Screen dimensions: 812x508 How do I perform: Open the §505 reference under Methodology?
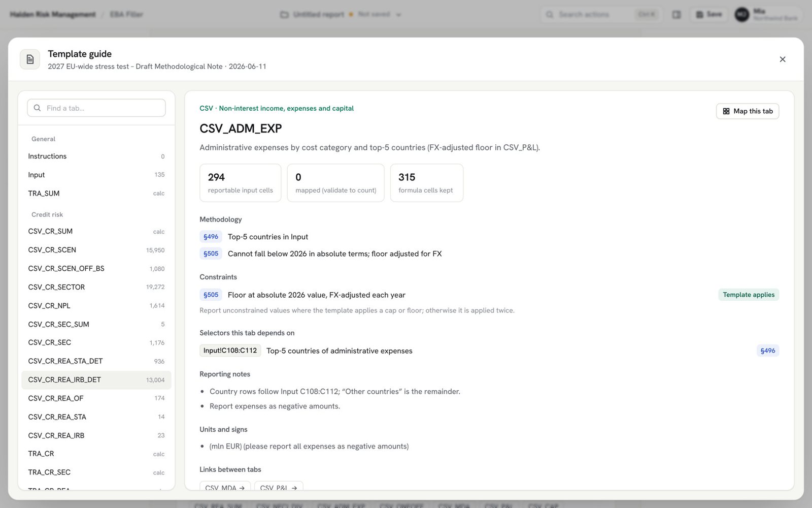(x=211, y=253)
